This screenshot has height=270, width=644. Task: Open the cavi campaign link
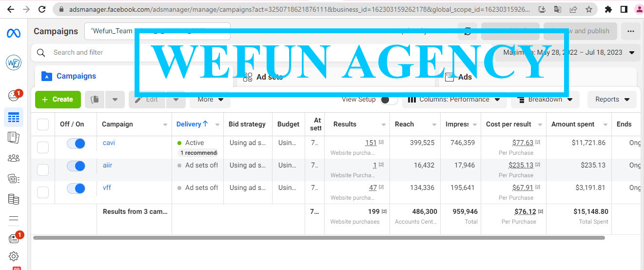click(109, 143)
